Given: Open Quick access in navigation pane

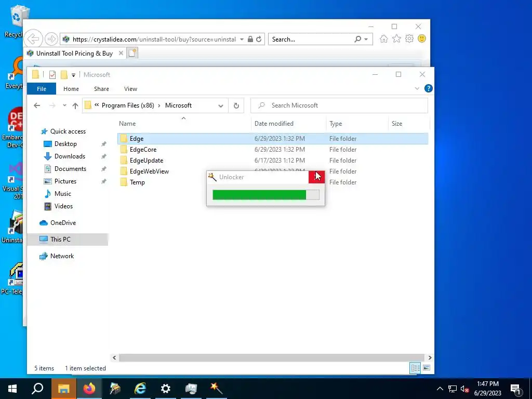Looking at the screenshot, I should click(68, 131).
